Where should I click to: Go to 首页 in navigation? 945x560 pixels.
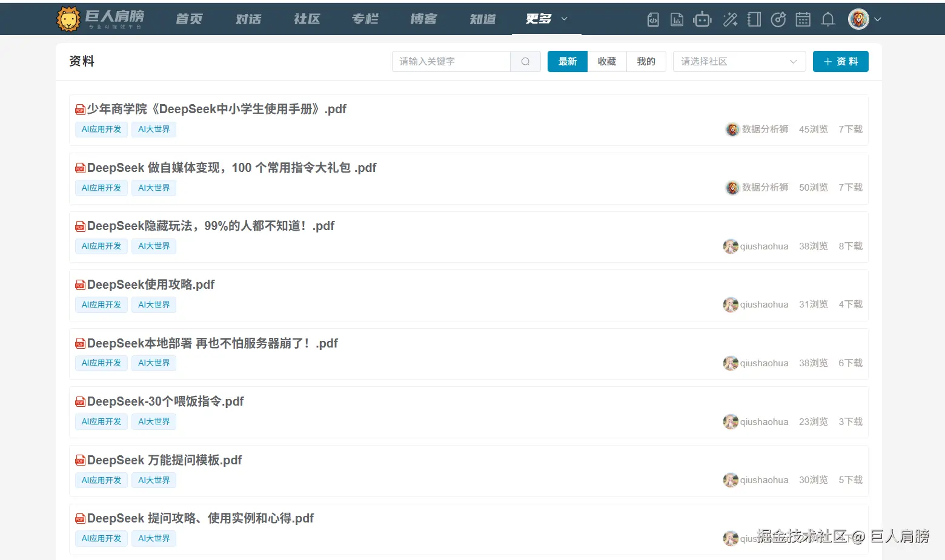(189, 19)
